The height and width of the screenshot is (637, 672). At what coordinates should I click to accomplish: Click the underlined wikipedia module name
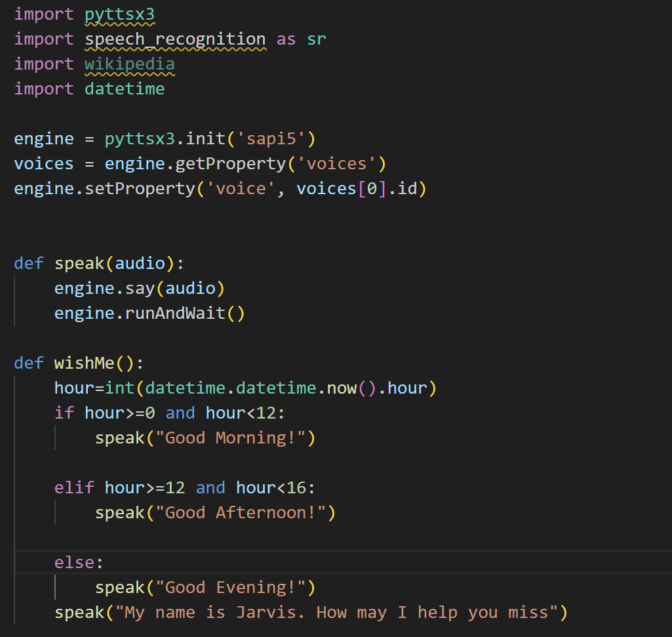point(129,64)
